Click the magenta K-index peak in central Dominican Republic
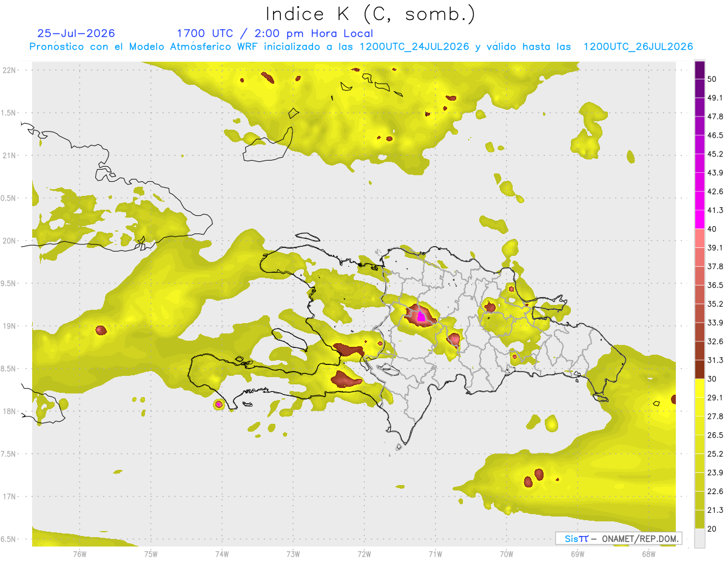Viewport: 728px width, 562px height. tap(421, 316)
